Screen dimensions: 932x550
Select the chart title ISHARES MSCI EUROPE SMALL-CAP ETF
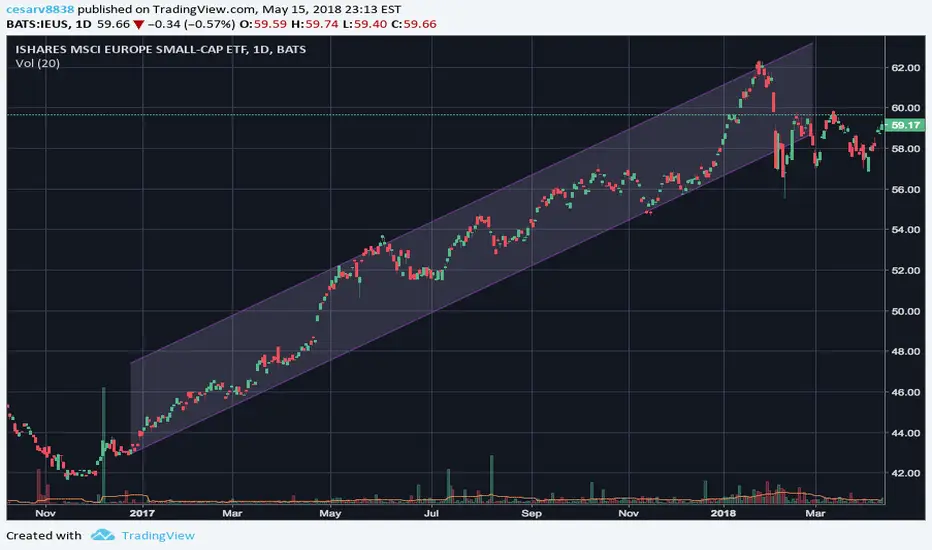pos(132,49)
